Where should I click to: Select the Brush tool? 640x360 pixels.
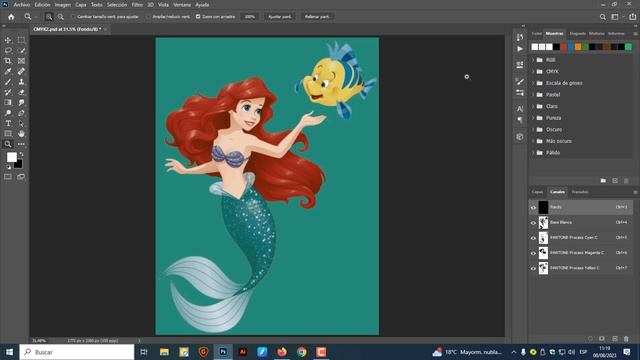coord(8,82)
